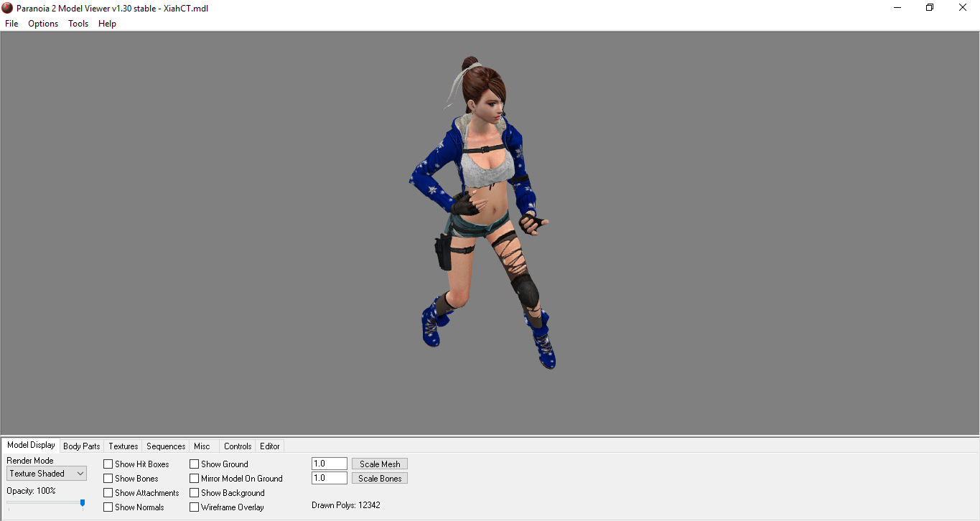Click the Paranoia 2 app icon in the title bar

8,8
